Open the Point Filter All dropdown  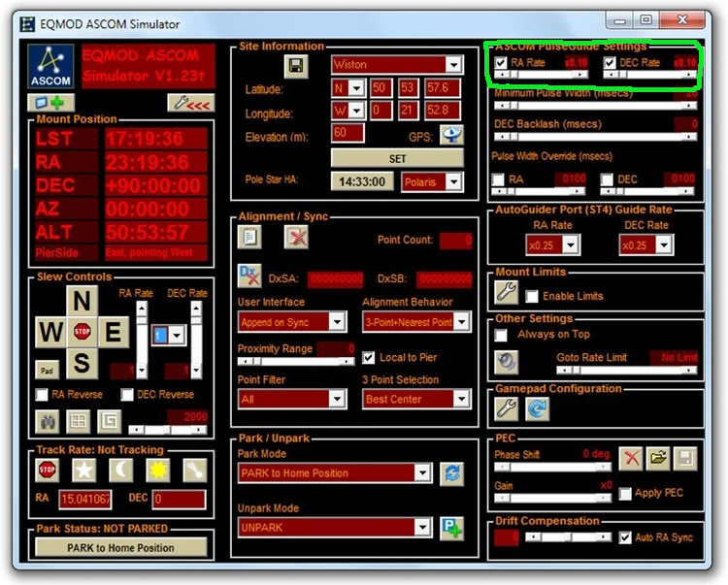337,399
